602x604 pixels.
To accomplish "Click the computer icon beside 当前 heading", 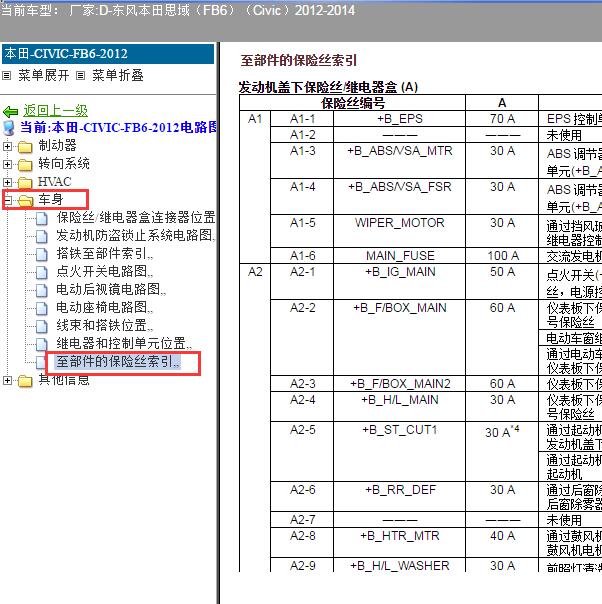I will 9,128.
